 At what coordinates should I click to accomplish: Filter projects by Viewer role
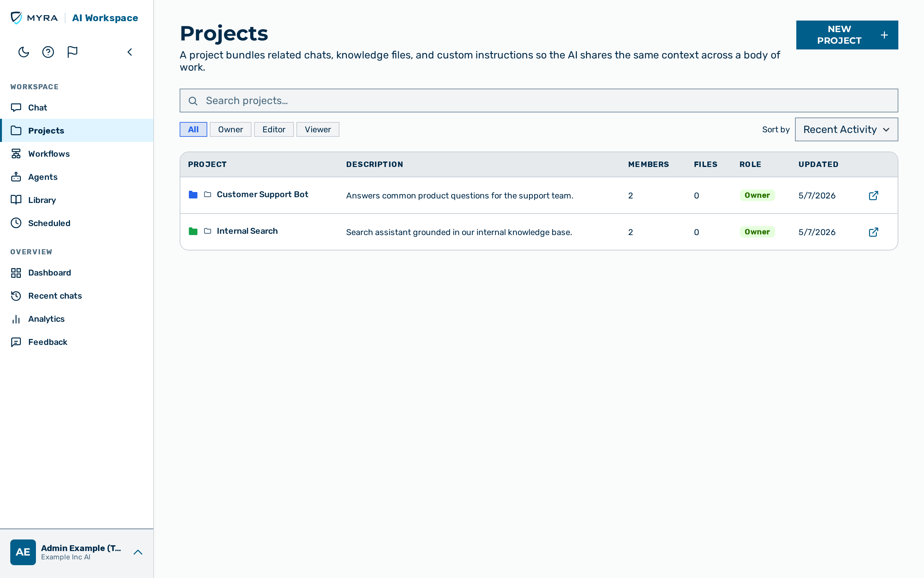click(318, 130)
